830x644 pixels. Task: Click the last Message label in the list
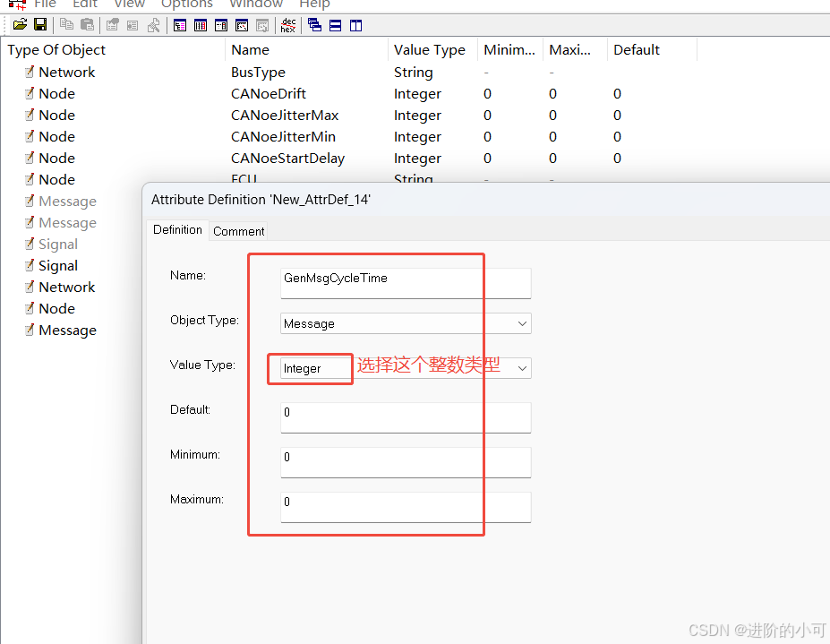(x=68, y=331)
